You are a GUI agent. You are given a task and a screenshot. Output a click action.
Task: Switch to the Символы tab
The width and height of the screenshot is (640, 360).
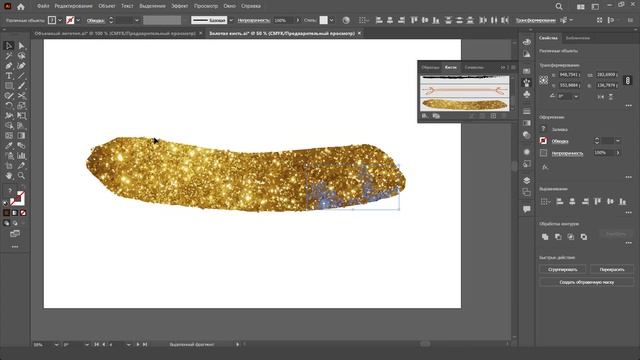474,67
